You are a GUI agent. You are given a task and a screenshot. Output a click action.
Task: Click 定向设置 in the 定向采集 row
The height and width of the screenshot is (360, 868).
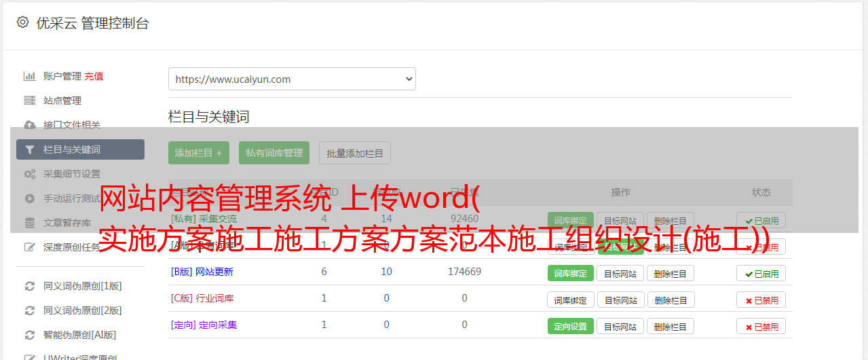point(571,326)
